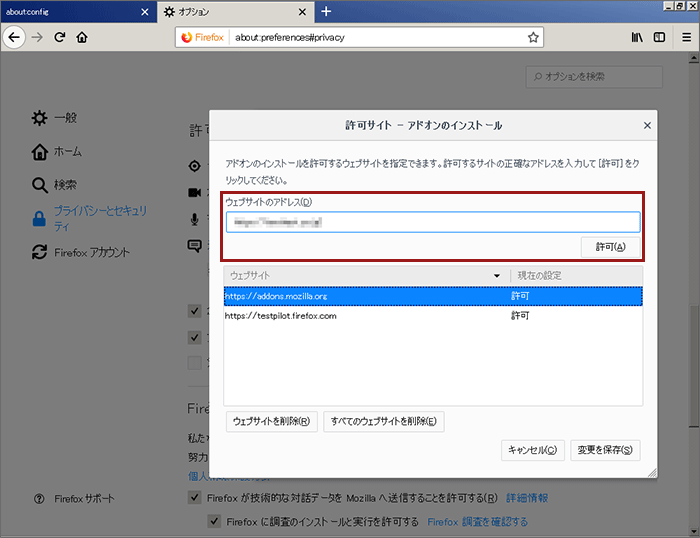Click the notifications speech bubble icon

coord(195,246)
